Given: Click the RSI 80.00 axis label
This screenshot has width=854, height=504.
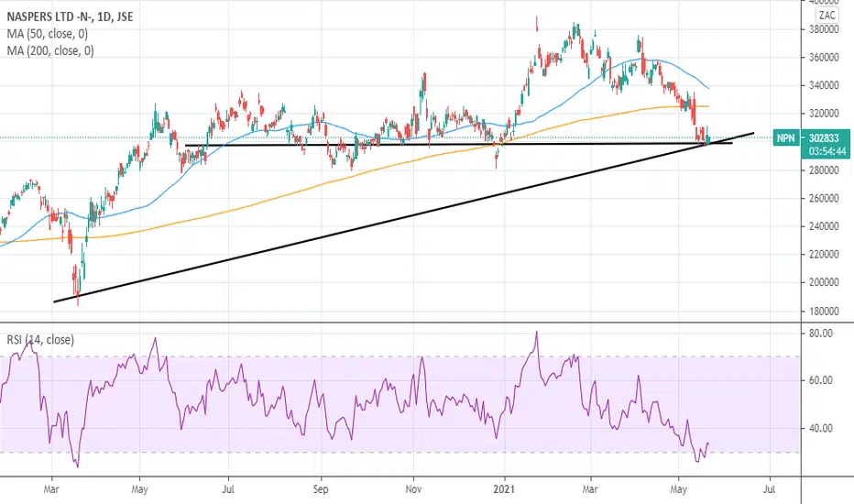Looking at the screenshot, I should [821, 334].
